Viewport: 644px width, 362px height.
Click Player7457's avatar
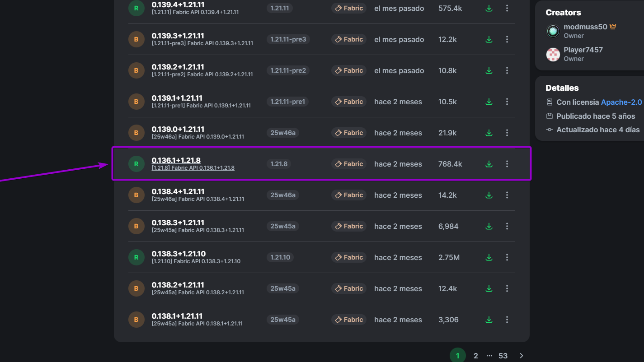[553, 54]
